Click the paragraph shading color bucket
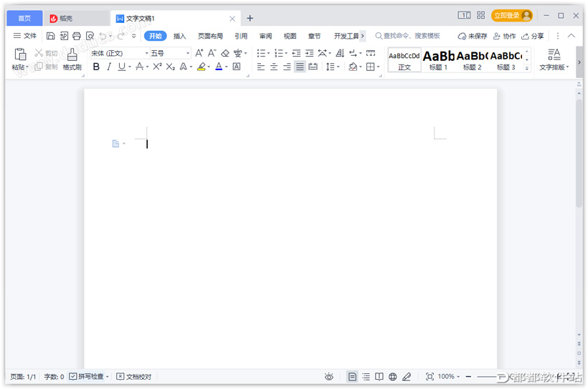The width and height of the screenshot is (588, 389). click(x=353, y=67)
